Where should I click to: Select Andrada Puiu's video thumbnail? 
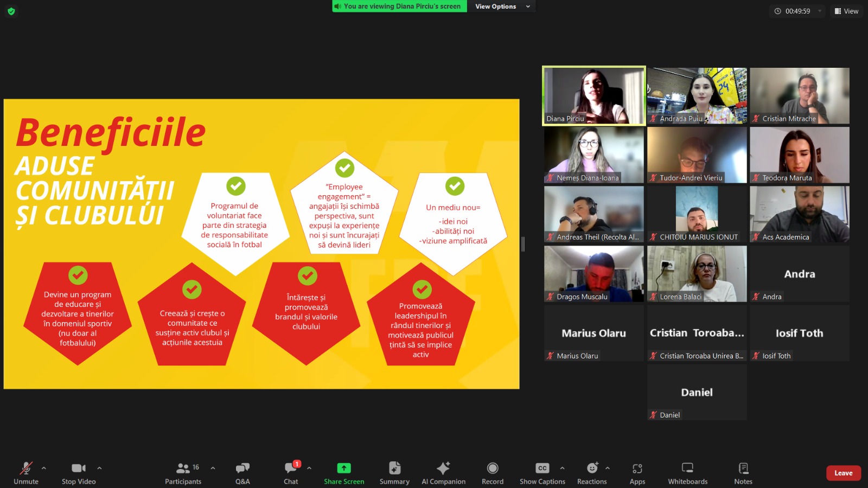click(x=697, y=95)
